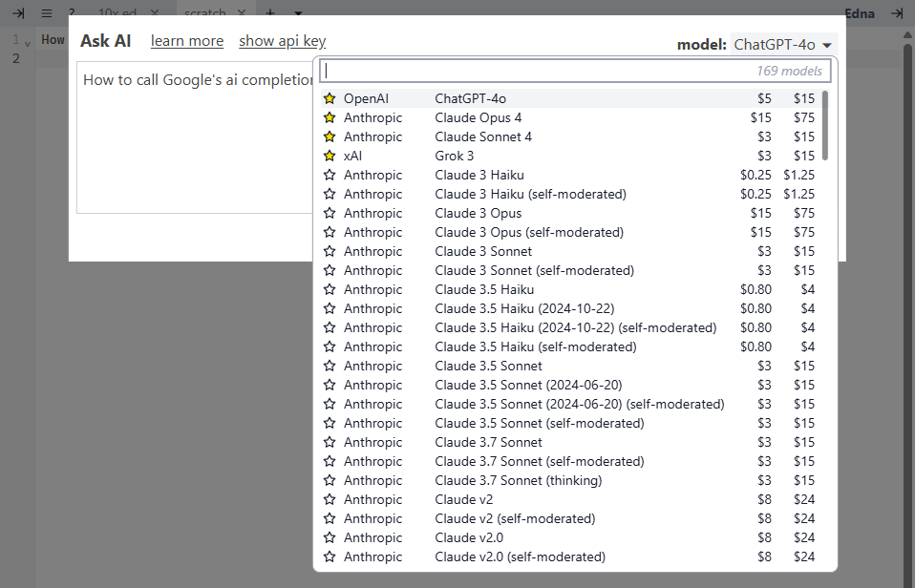Add a new tab with the plus icon

(270, 12)
